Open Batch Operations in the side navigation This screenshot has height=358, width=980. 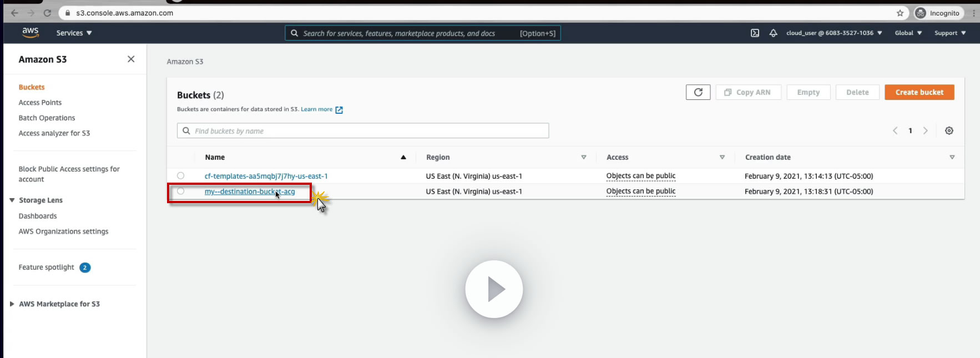pos(47,118)
